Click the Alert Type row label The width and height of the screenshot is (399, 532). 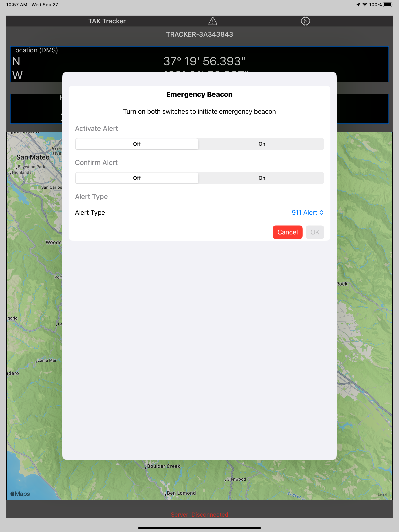click(90, 213)
